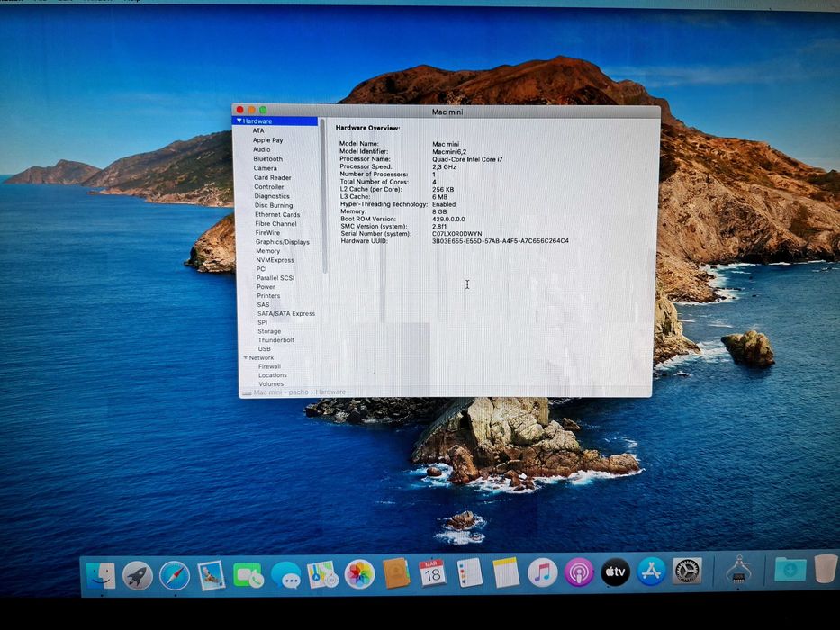Image resolution: width=840 pixels, height=630 pixels.
Task: Select Disc Burning in the sidebar
Action: pyautogui.click(x=274, y=205)
